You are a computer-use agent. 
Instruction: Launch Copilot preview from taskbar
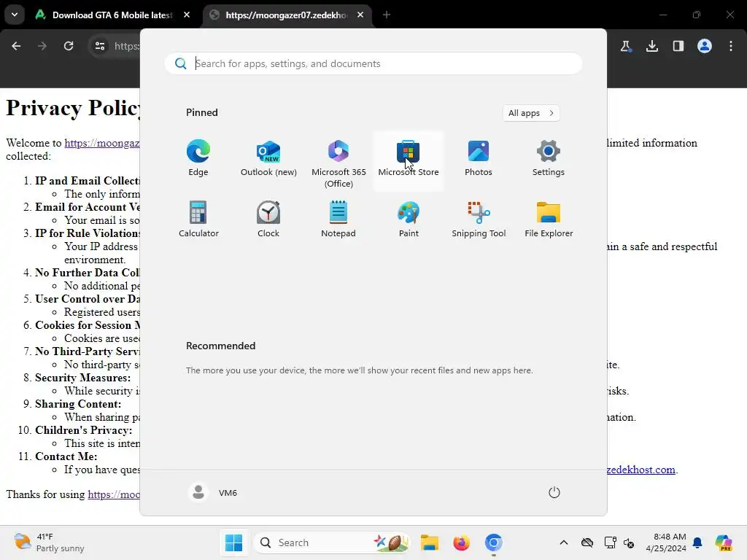(723, 542)
